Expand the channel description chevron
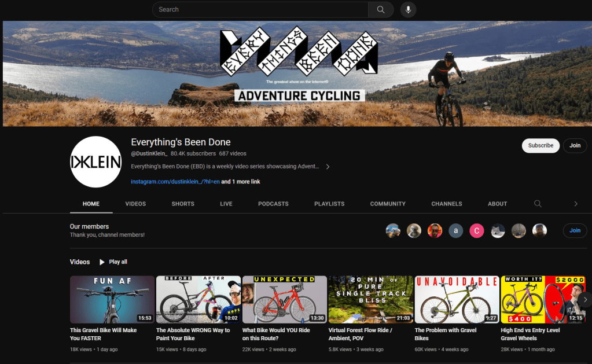592x364 pixels. 328,167
